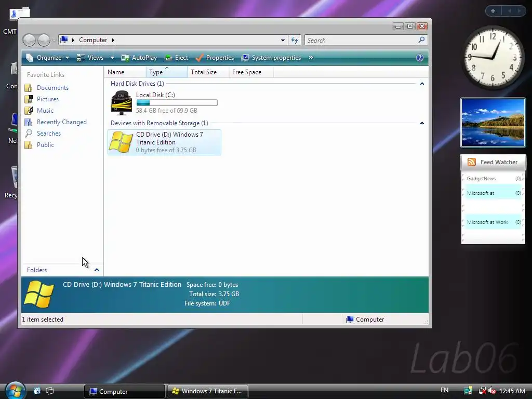Expand the Folders pane
This screenshot has width=532, height=399.
coord(97,270)
